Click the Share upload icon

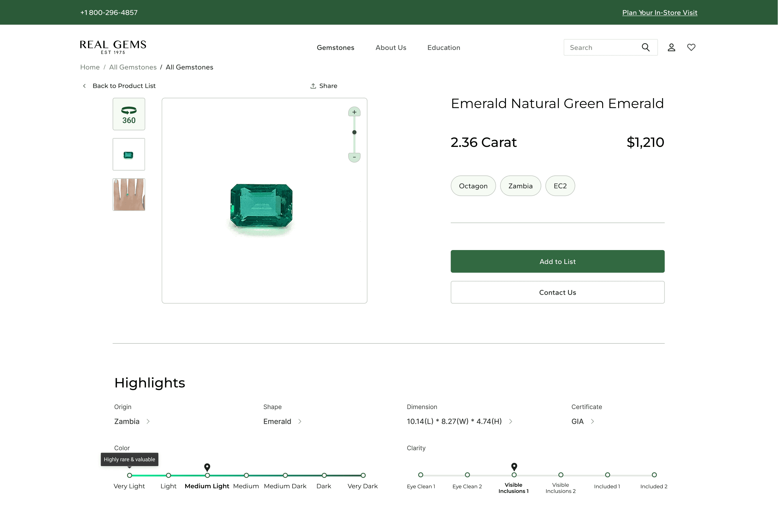click(x=313, y=86)
